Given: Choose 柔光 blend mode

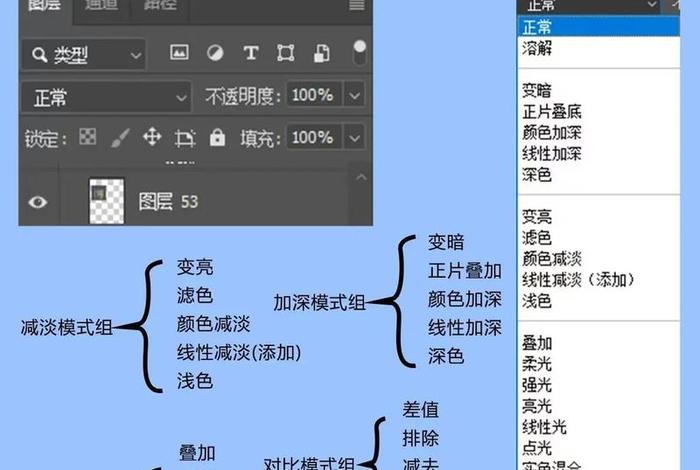Looking at the screenshot, I should (537, 364).
